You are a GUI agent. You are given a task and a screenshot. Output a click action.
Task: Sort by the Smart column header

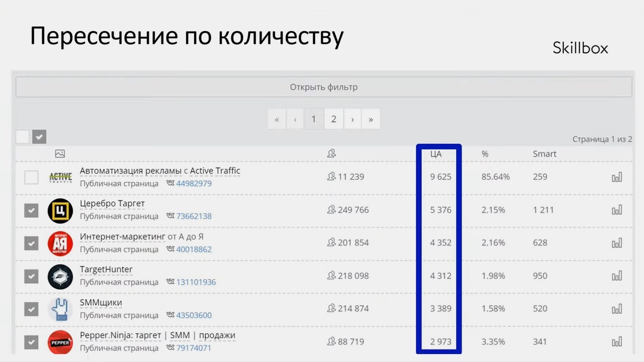(x=544, y=154)
